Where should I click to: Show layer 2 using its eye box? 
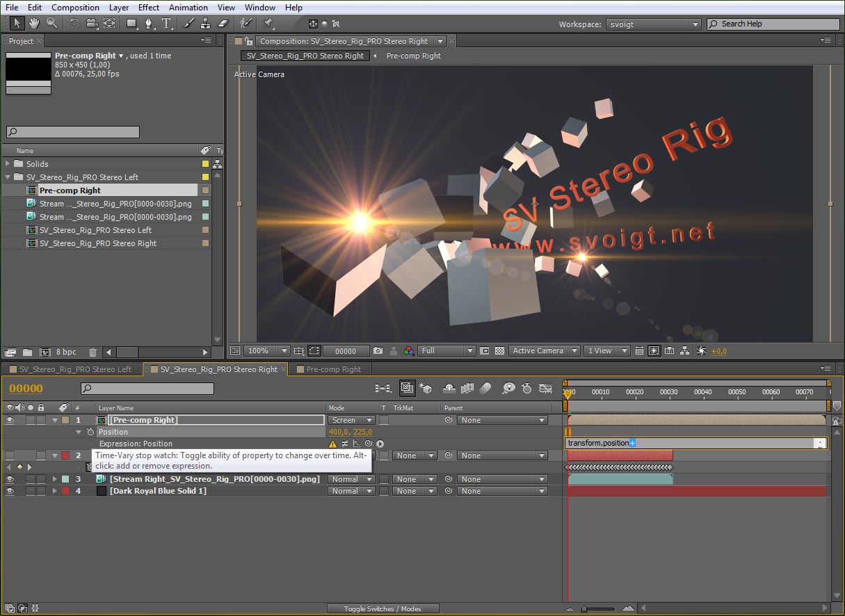point(10,455)
